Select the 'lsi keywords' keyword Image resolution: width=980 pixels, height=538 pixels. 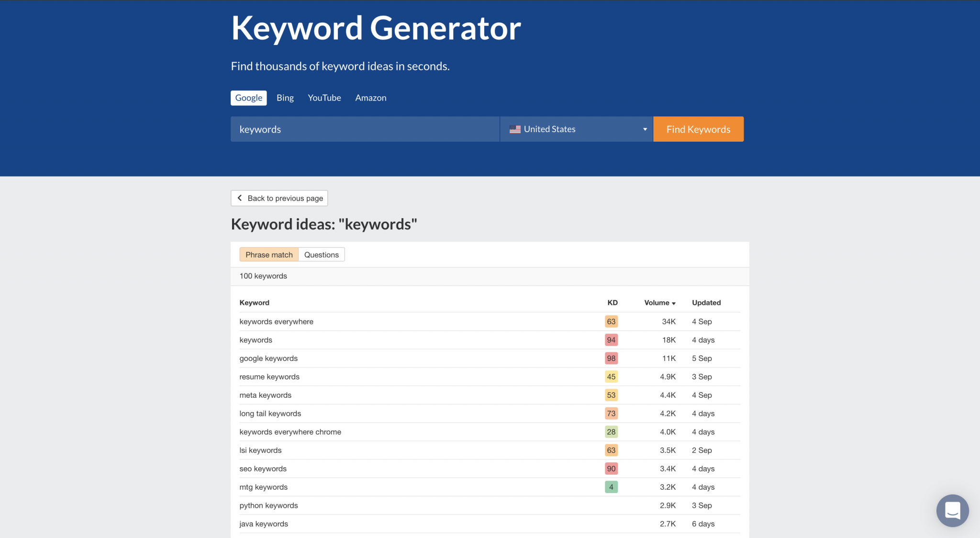(x=260, y=450)
